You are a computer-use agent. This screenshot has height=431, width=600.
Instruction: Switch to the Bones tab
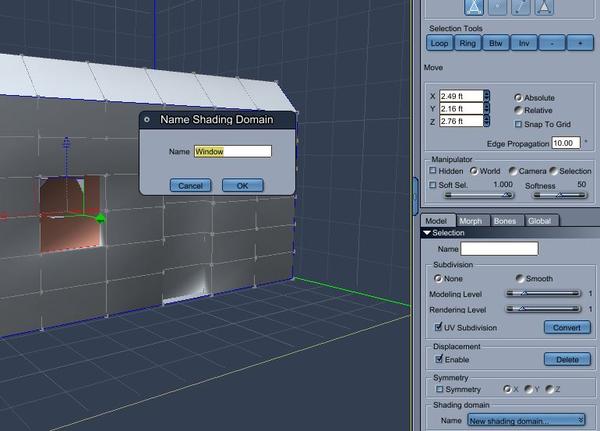(505, 221)
